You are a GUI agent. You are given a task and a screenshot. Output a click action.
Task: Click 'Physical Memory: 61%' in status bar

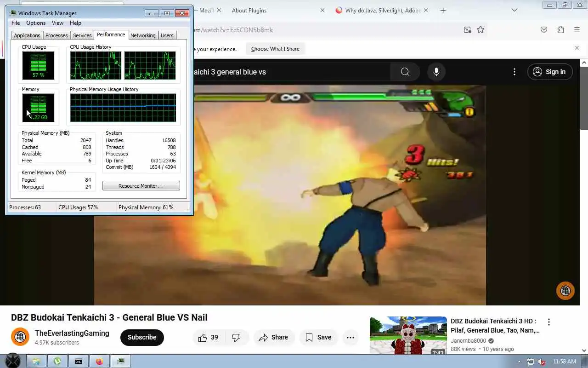coord(146,207)
